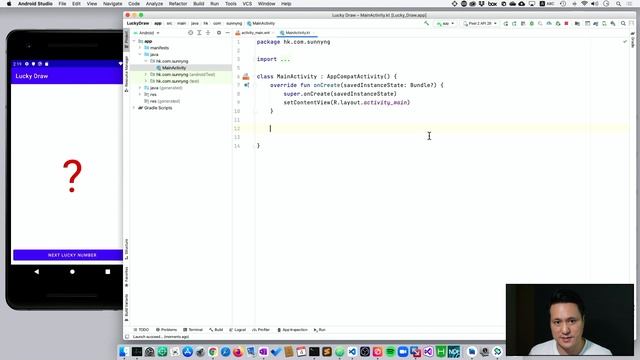Click the override gutter icon on line 7
The image size is (640, 360).
click(247, 85)
